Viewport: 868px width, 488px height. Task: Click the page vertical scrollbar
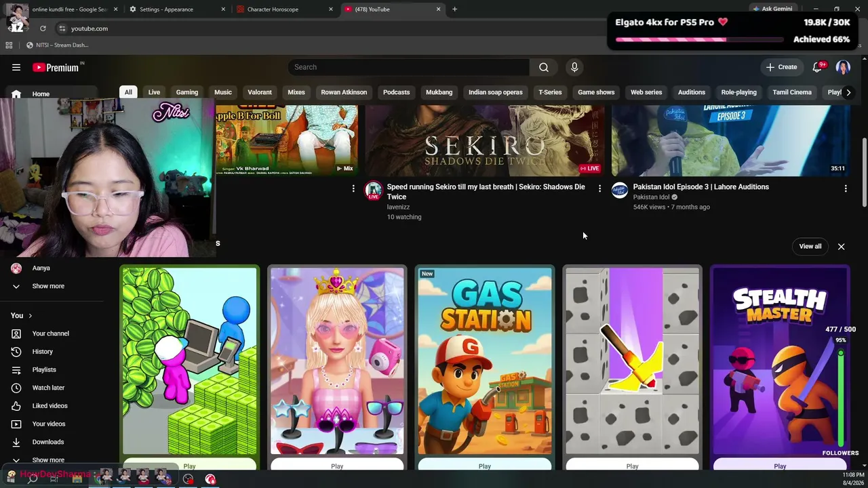(864, 173)
